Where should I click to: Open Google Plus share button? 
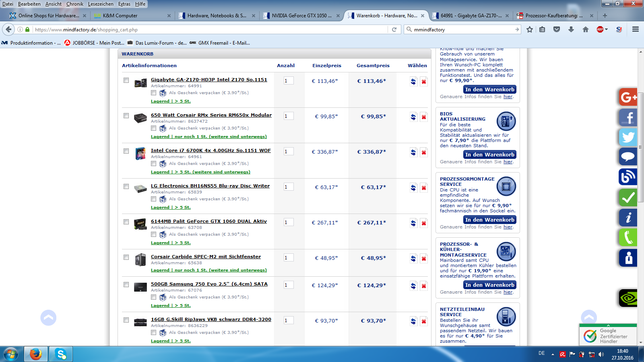click(628, 97)
